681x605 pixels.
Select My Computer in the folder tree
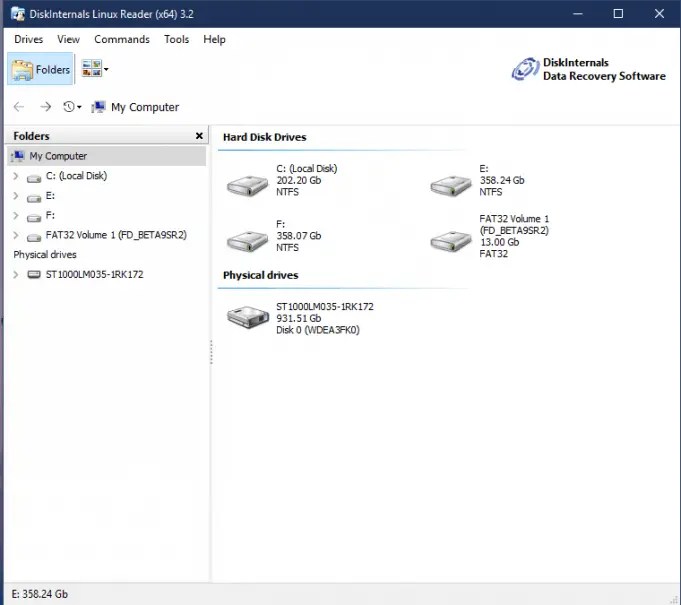click(x=106, y=156)
